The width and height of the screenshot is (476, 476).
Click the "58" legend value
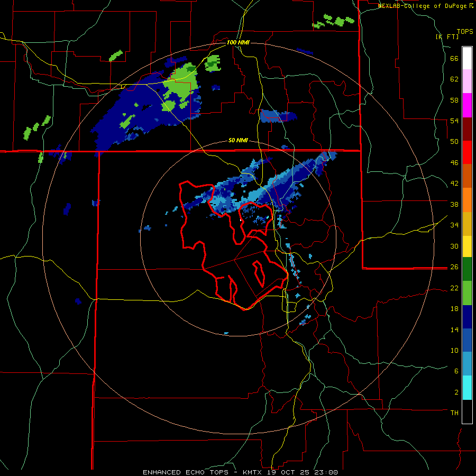tap(454, 100)
